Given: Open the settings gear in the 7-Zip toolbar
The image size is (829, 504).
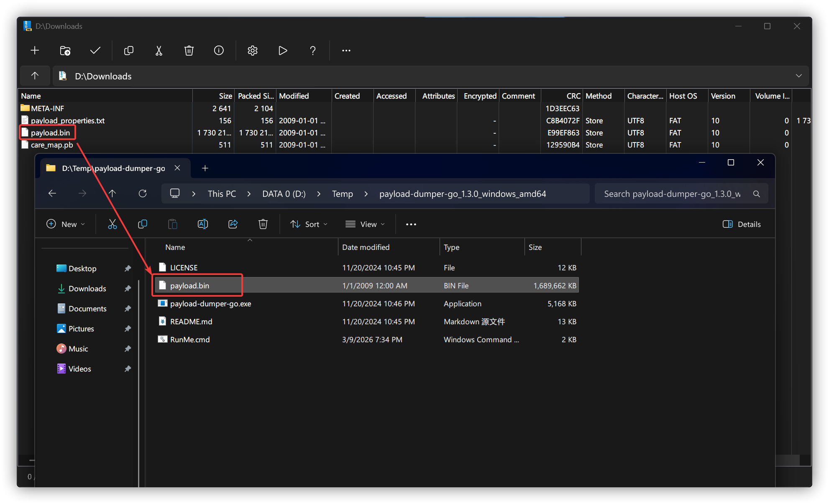Looking at the screenshot, I should 252,51.
